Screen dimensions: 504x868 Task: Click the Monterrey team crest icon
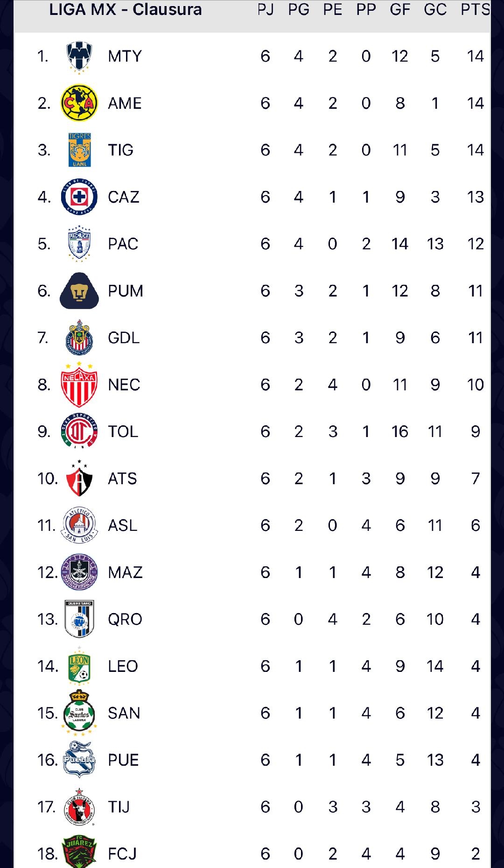[x=79, y=56]
